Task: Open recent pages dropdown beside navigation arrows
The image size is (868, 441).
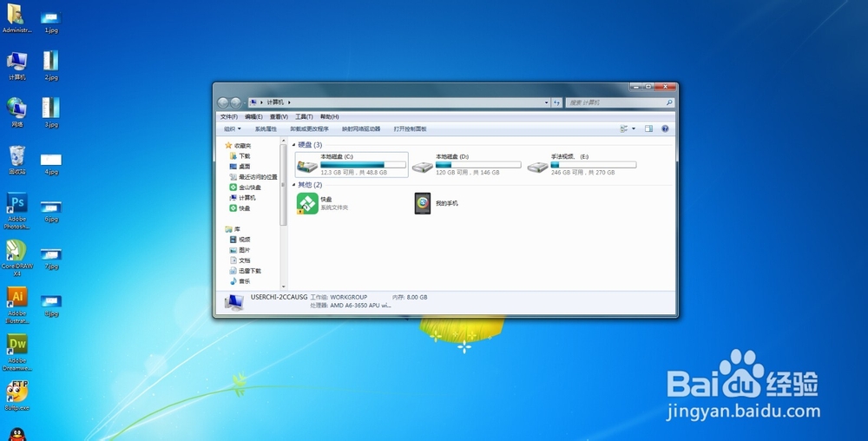Action: (x=245, y=102)
